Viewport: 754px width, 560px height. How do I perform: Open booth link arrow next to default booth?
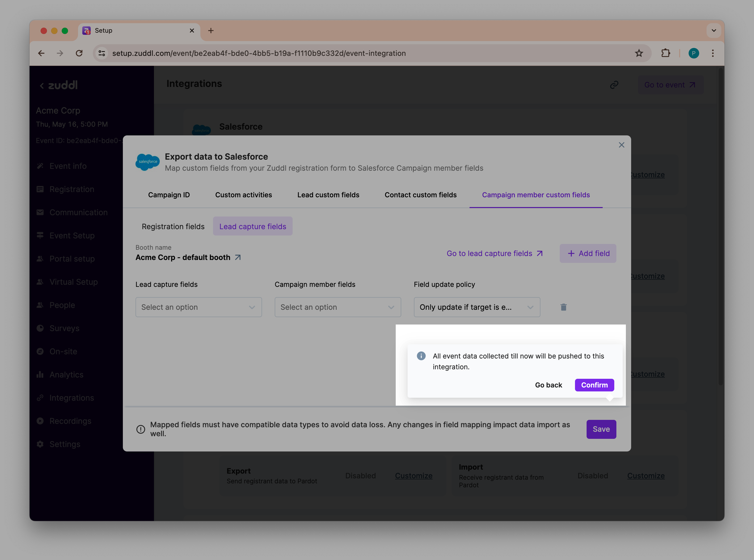point(238,258)
